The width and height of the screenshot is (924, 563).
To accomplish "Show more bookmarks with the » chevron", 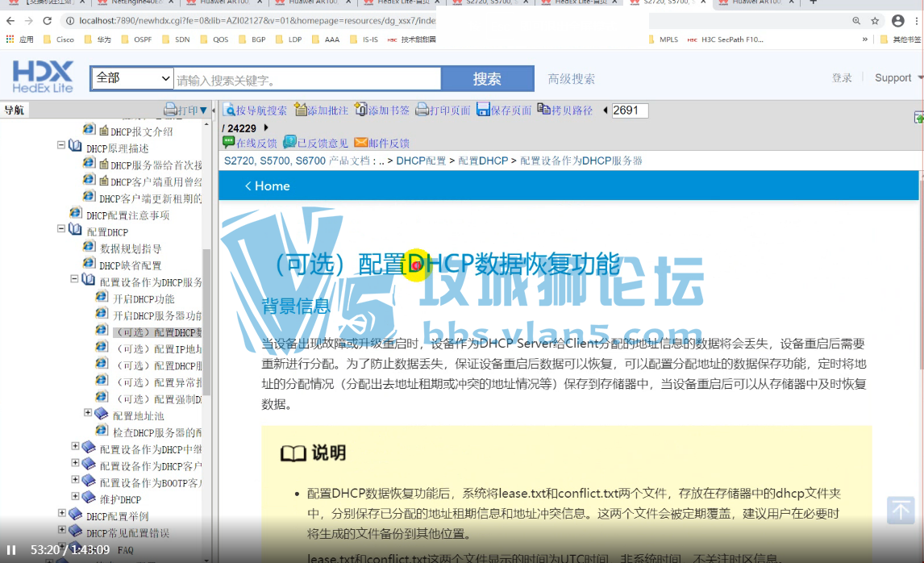I will pos(864,40).
